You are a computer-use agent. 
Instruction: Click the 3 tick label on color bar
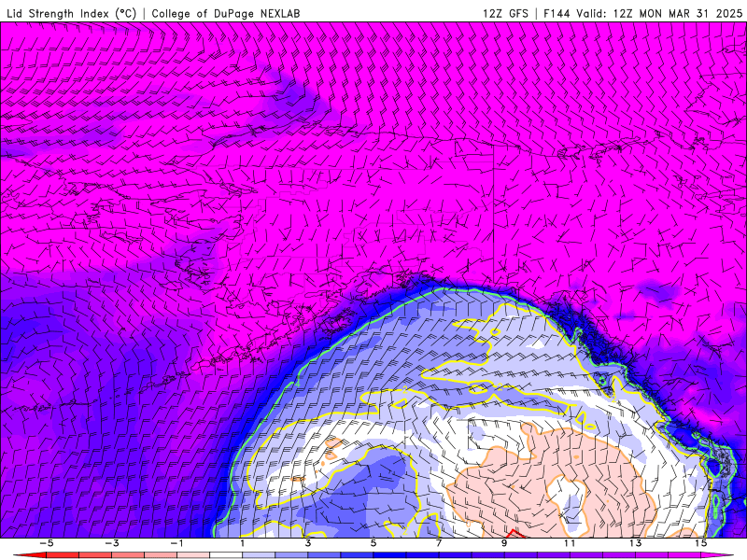(x=308, y=543)
